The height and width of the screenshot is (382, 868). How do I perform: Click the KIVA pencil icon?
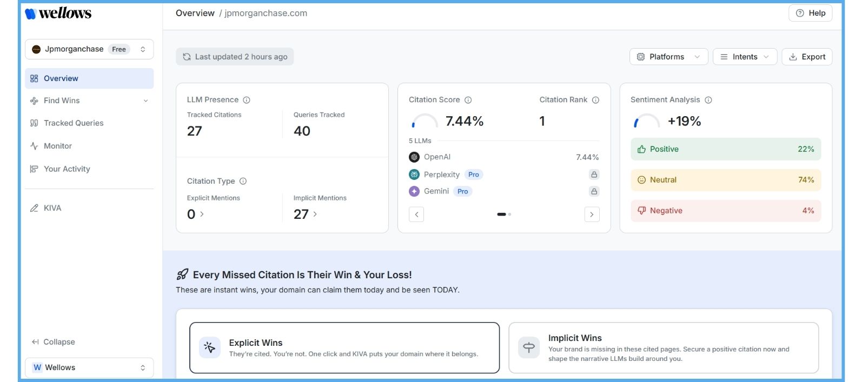tap(34, 208)
